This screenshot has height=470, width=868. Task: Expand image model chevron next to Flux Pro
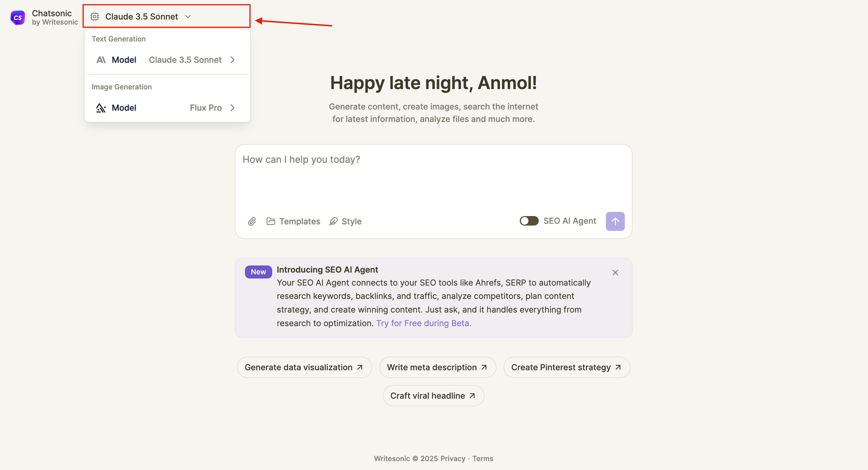pos(232,108)
